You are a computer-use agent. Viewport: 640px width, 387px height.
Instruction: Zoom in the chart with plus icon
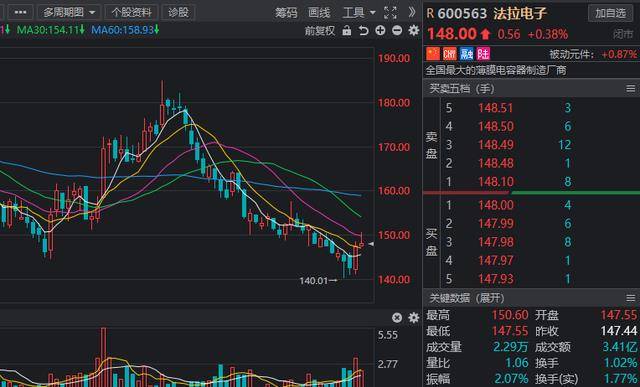[x=380, y=30]
